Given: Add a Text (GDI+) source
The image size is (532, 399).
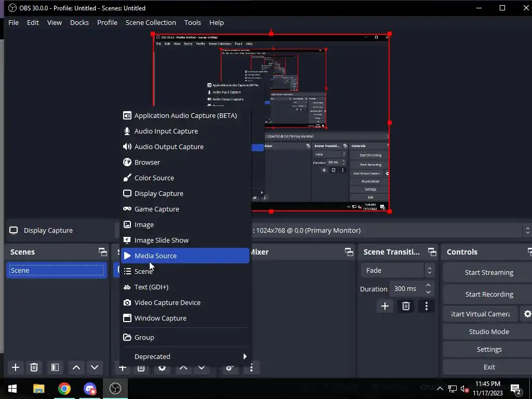Looking at the screenshot, I should 185,287.
